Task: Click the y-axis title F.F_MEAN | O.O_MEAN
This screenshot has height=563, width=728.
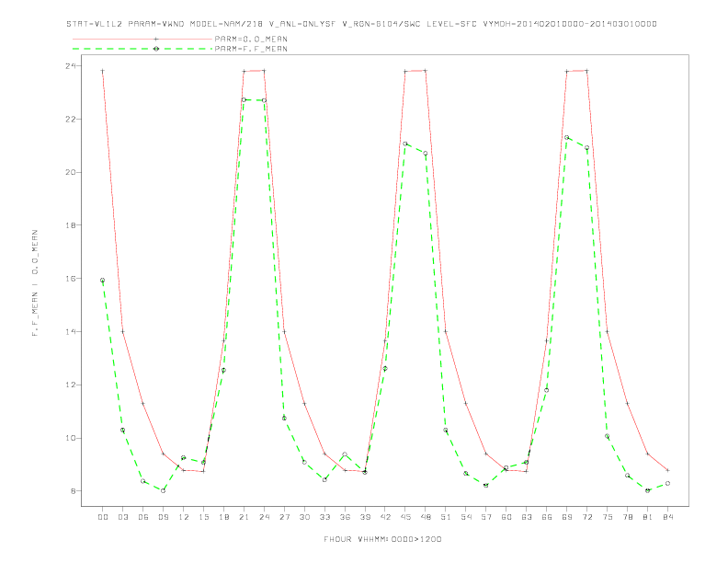Action: point(35,283)
